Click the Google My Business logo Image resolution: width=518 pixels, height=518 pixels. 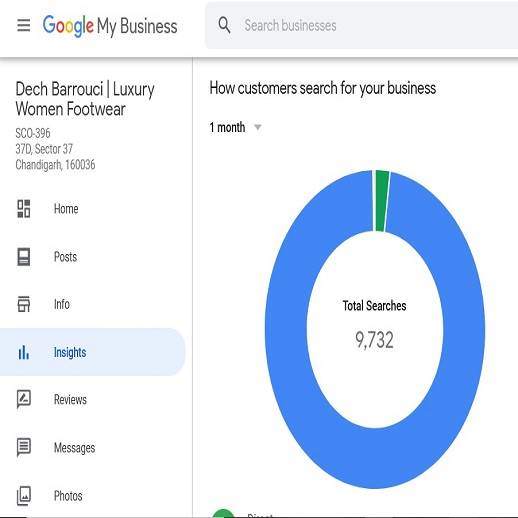click(x=110, y=26)
